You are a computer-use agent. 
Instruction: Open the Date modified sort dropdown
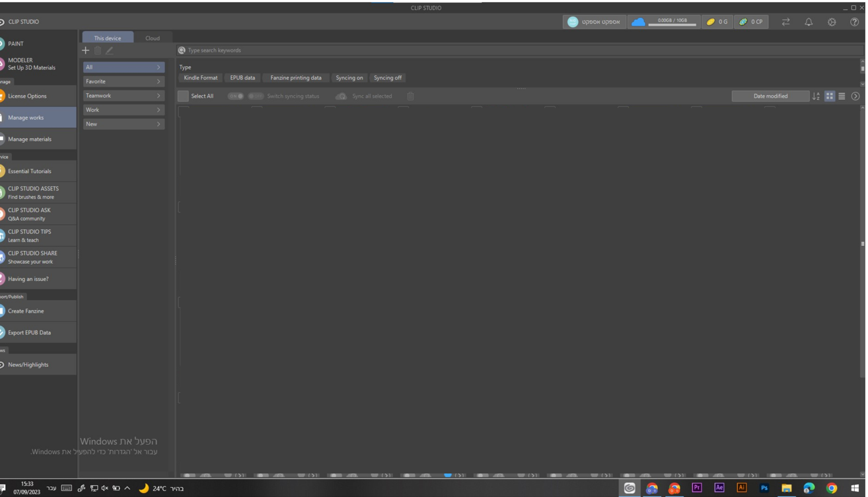(770, 96)
